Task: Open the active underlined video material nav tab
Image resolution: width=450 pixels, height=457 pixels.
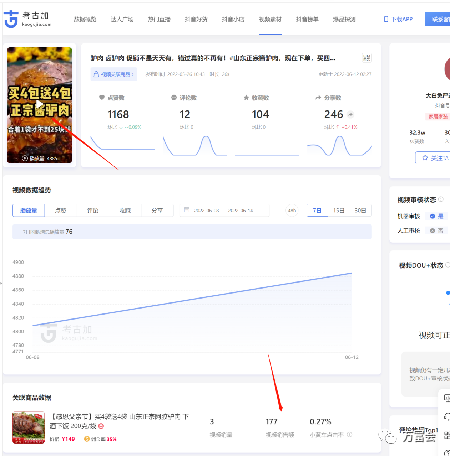Action: point(270,19)
